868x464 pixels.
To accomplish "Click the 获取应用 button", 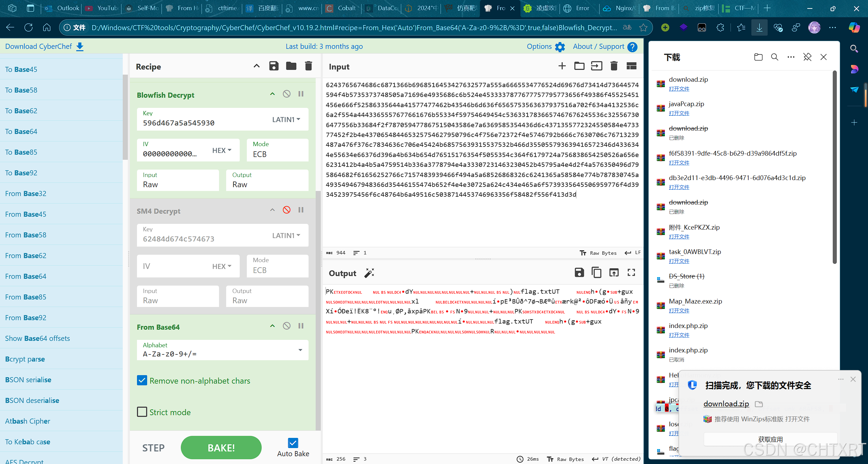I will [770, 439].
